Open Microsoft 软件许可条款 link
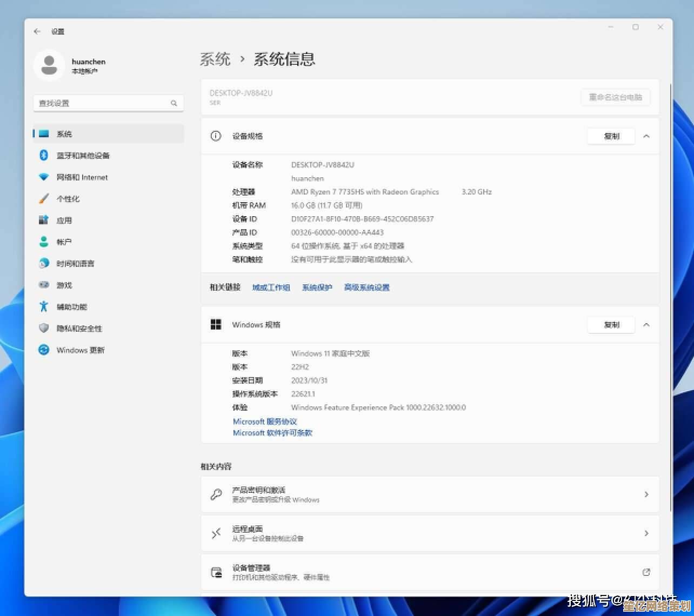Viewport: 694px width, 616px height. [272, 433]
